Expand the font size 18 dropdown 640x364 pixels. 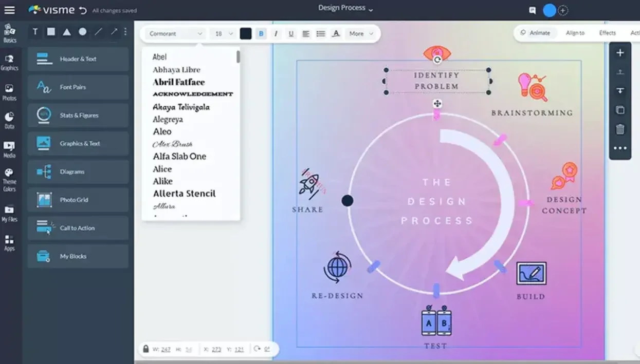[224, 34]
